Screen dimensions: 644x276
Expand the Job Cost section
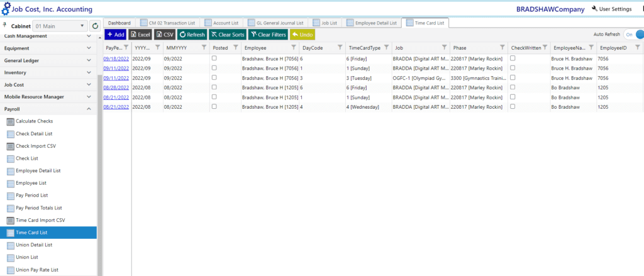[x=48, y=85]
